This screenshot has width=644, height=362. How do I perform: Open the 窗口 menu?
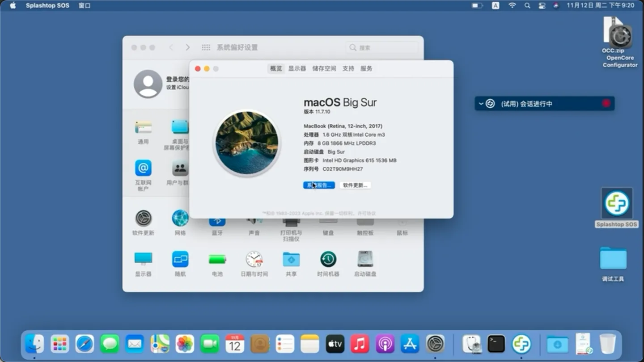[85, 5]
